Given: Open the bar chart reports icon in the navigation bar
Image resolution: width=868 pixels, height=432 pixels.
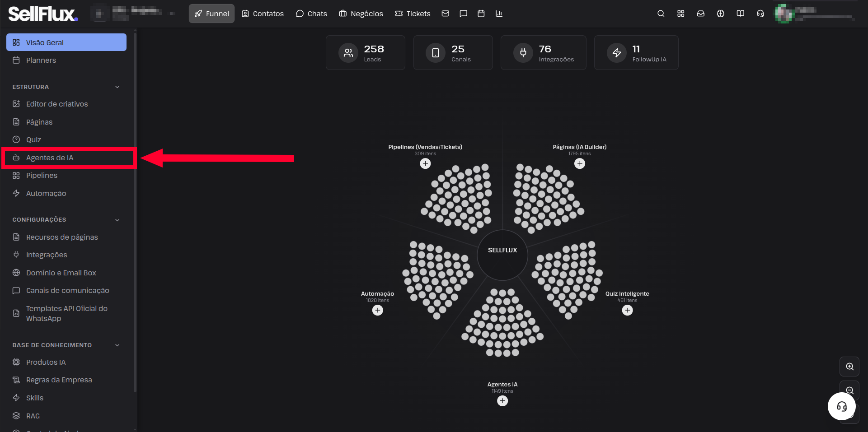Looking at the screenshot, I should [499, 14].
